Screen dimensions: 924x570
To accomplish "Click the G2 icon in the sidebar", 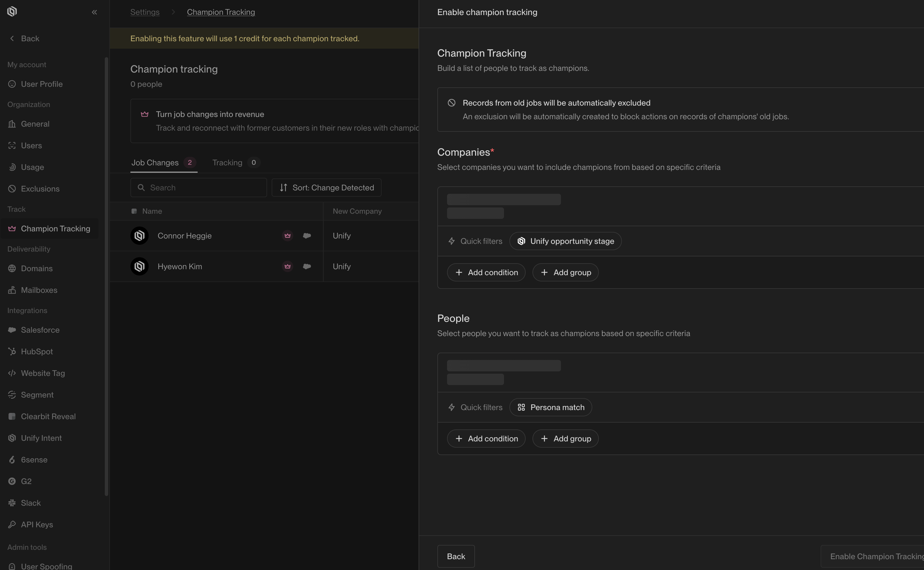I will 12,481.
